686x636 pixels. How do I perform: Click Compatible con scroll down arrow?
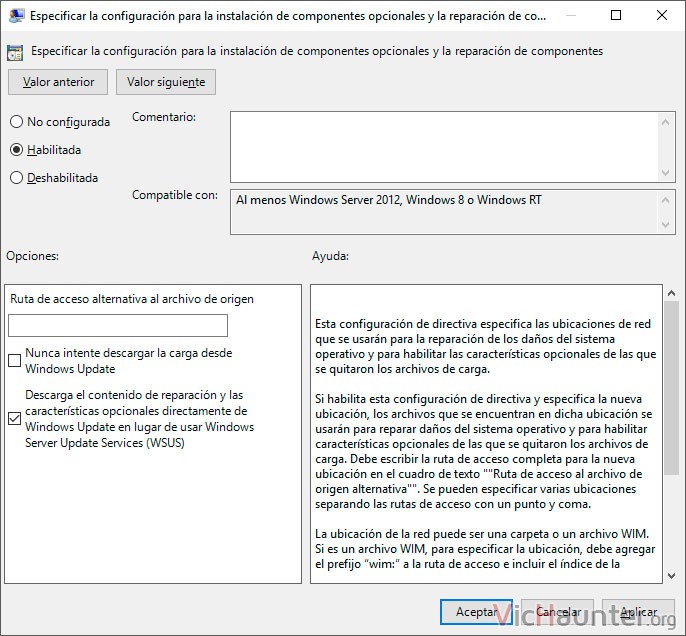665,225
